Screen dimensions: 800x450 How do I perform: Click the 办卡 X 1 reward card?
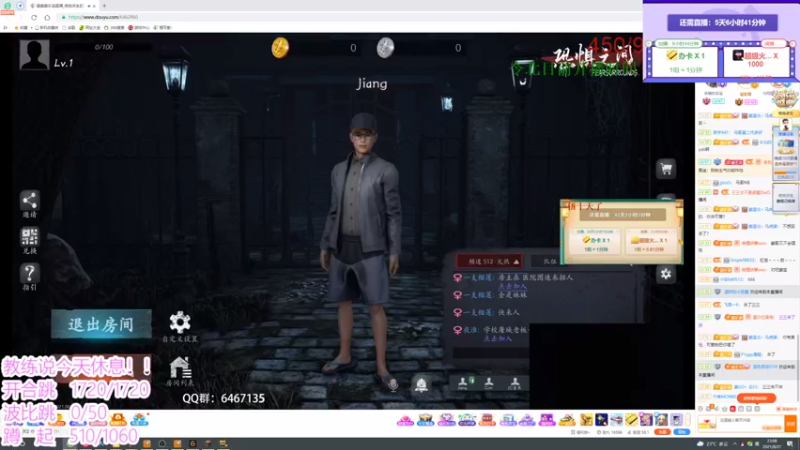686,61
